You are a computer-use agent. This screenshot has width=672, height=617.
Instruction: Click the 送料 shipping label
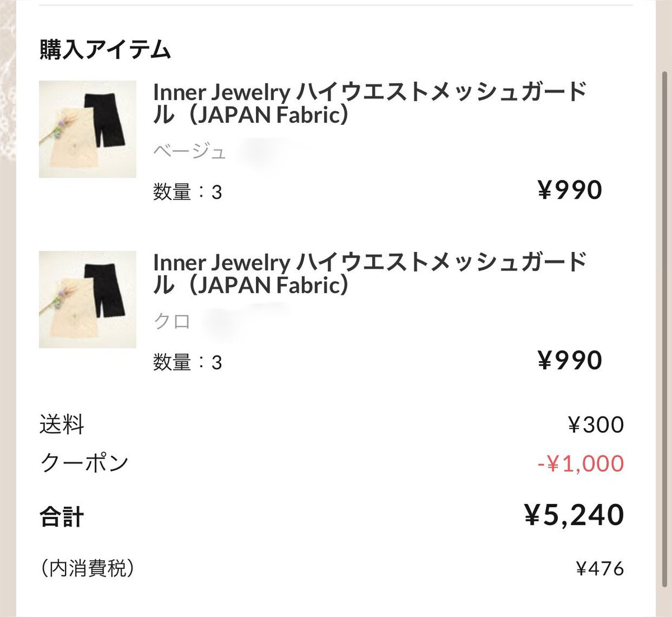tap(62, 425)
